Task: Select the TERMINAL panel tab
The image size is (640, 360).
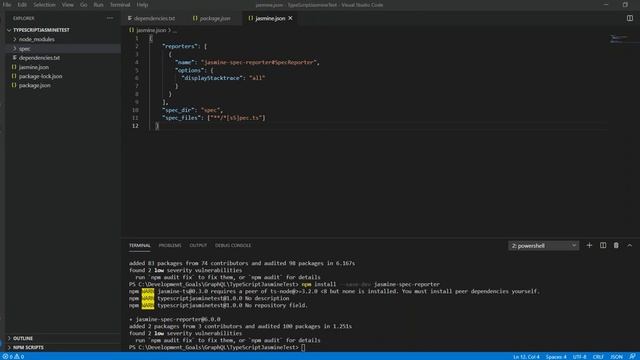Action: (x=140, y=246)
